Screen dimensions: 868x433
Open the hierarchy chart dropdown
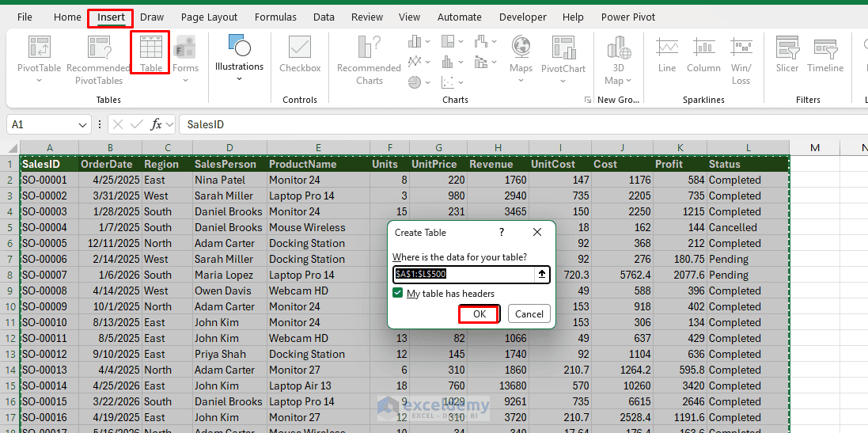[x=461, y=42]
